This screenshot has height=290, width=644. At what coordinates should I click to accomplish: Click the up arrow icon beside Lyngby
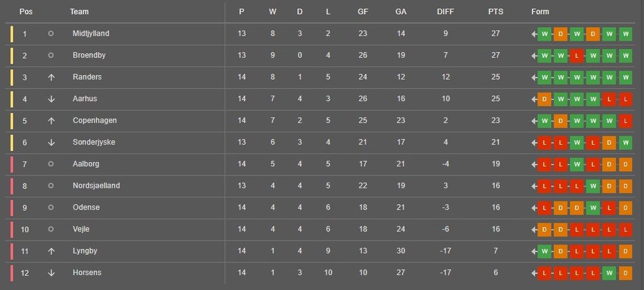[51, 251]
